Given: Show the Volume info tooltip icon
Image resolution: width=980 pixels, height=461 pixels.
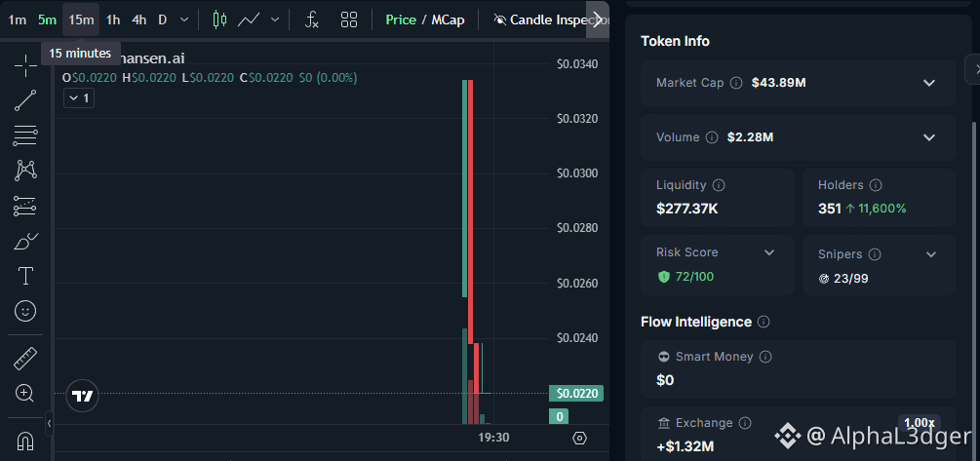Looking at the screenshot, I should pos(712,137).
